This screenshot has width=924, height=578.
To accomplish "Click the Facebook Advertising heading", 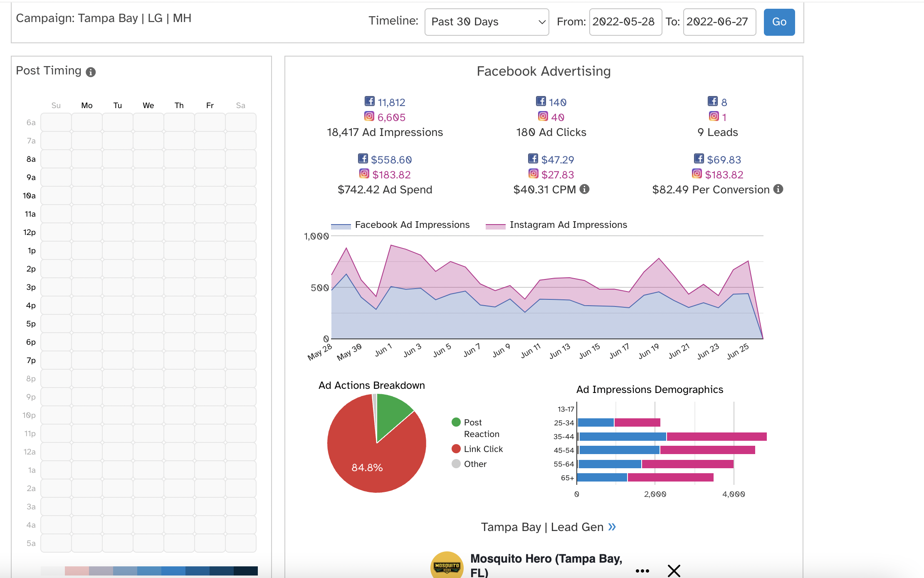I will point(544,72).
